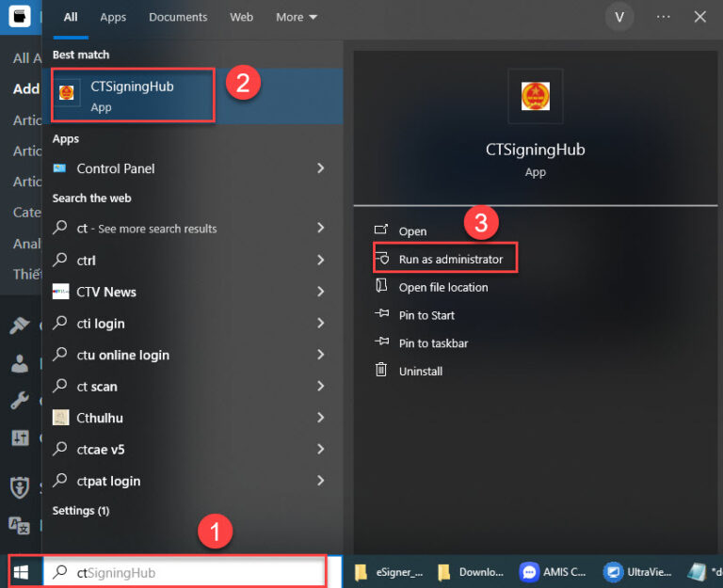Click the user icon in background sidebar
This screenshot has width=723, height=588.
point(20,363)
